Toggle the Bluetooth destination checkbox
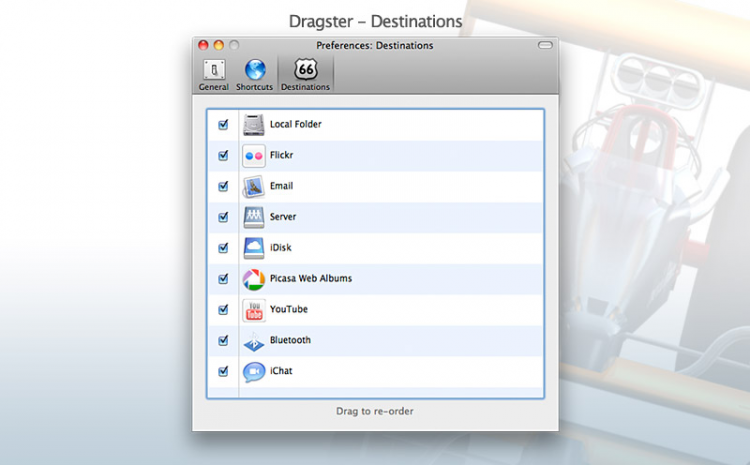Screen dimensions: 750x465 coord(223,340)
